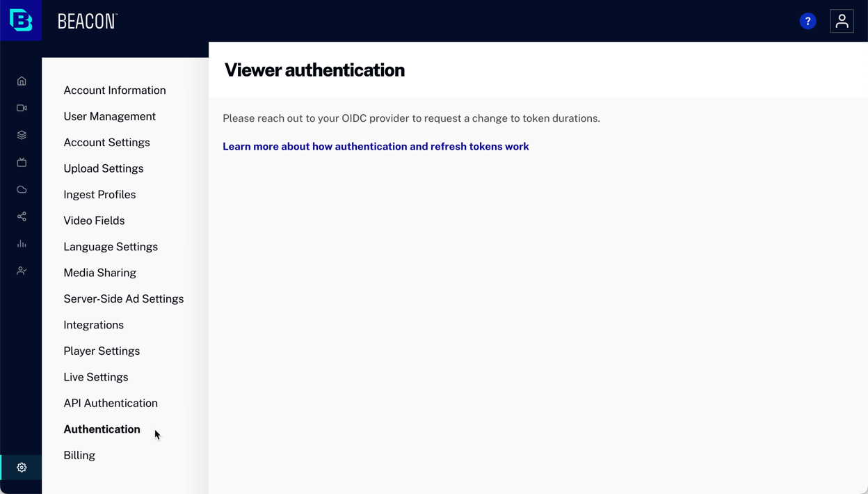
Task: Open the user profile icon
Action: [x=842, y=22]
